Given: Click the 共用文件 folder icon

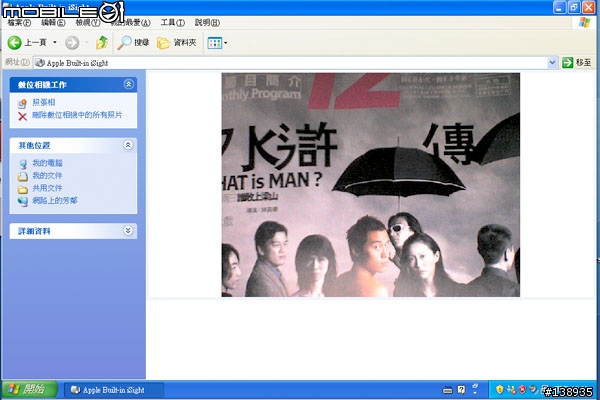Looking at the screenshot, I should click(23, 189).
